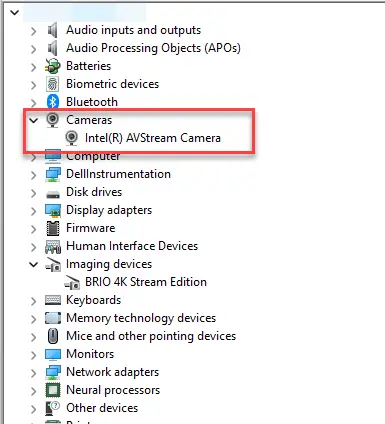Screen dimensions: 385x424
Task: Collapse the Cameras category
Action: coord(34,120)
